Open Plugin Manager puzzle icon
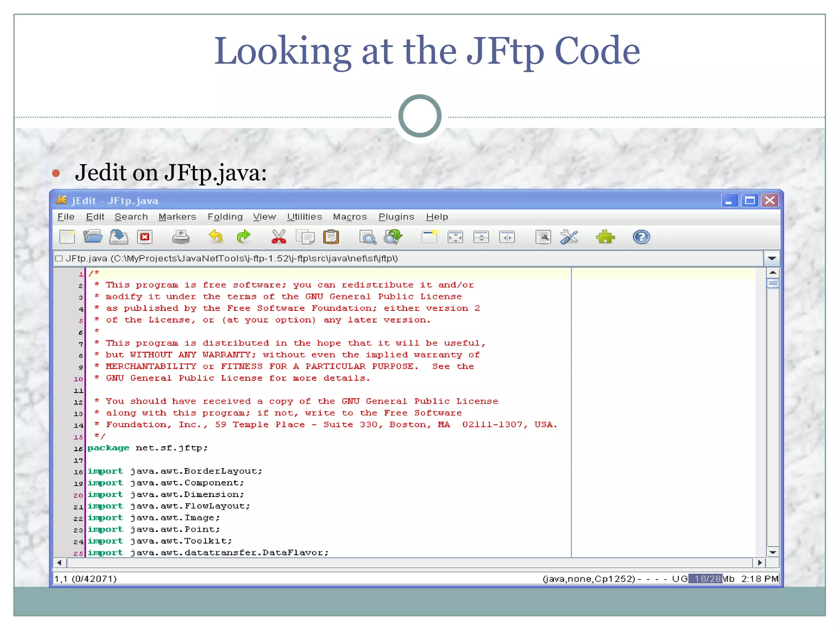This screenshot has height=630, width=840. pyautogui.click(x=605, y=237)
